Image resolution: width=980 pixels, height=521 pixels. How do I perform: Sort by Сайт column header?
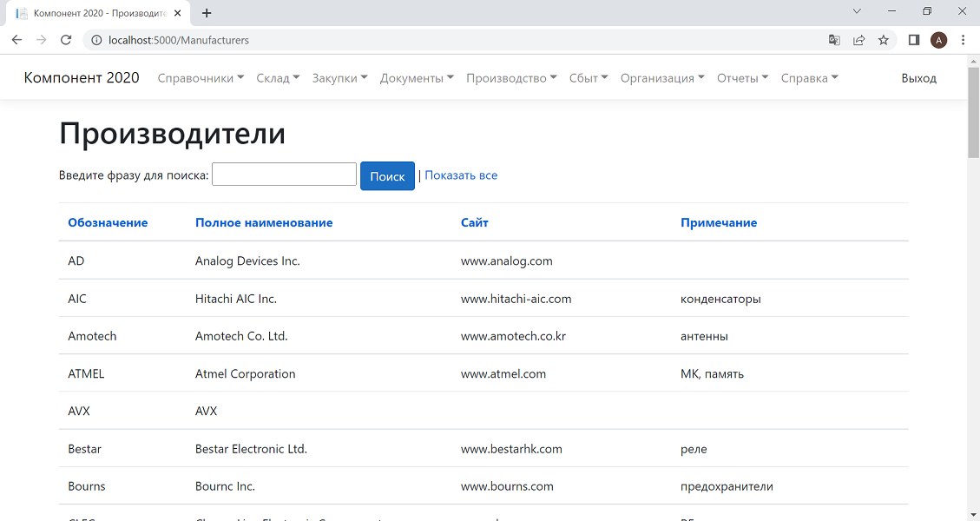pos(474,222)
